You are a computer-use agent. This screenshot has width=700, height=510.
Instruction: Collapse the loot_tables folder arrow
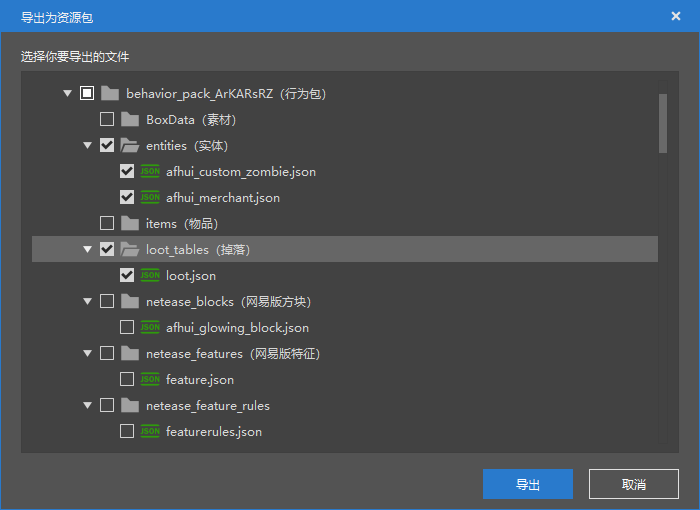tap(88, 249)
